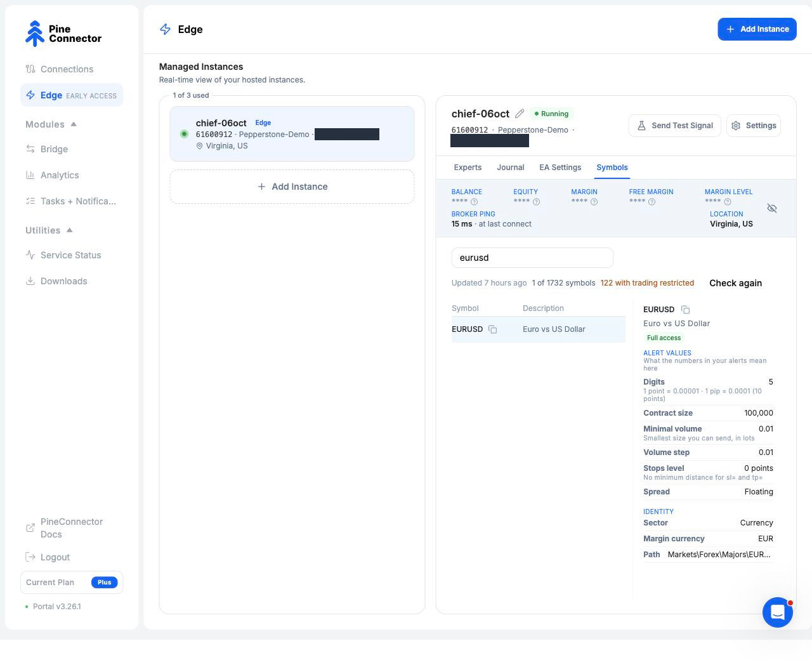Click the Check again link

[735, 283]
